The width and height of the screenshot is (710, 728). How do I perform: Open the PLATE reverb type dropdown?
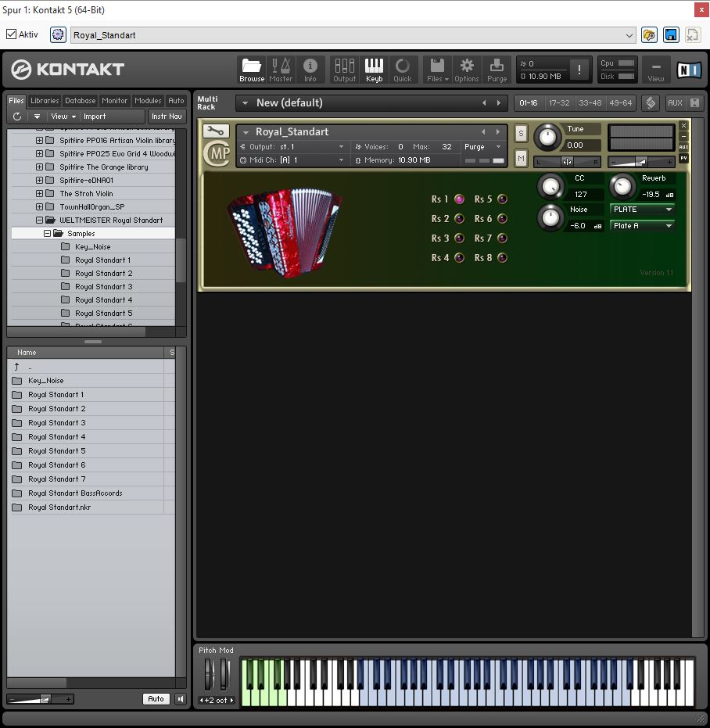(642, 210)
